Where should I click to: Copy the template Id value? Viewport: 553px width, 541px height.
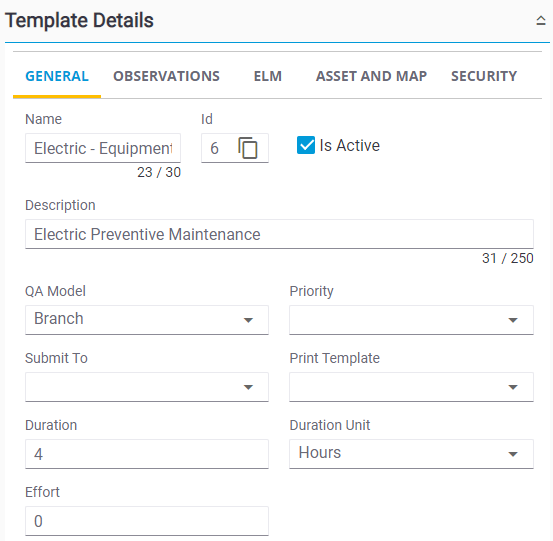point(248,148)
